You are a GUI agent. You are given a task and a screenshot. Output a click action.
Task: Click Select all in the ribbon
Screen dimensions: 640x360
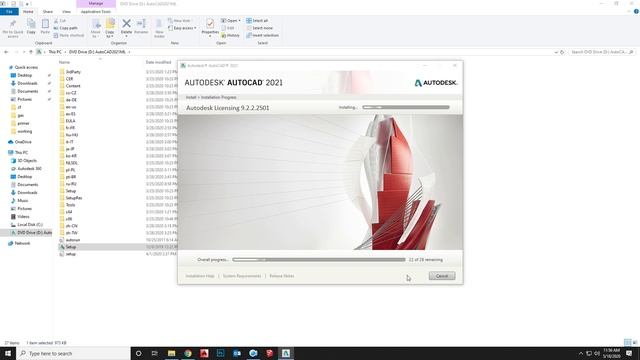pos(257,20)
